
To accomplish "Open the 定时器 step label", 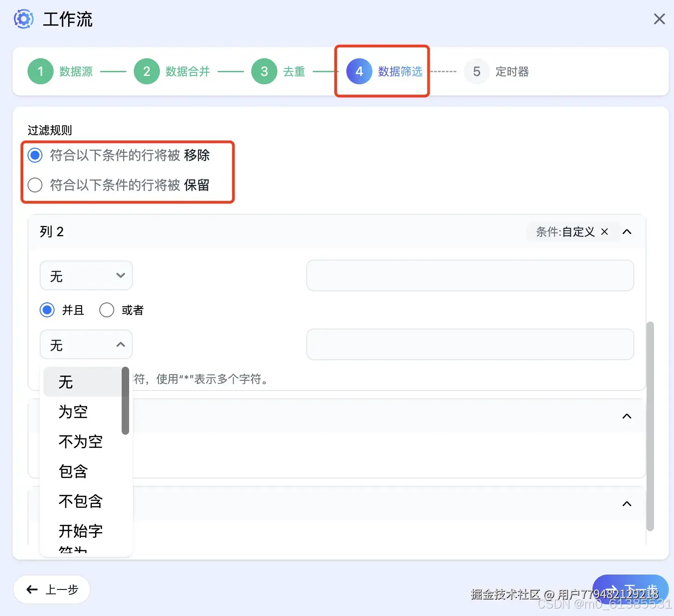I will 512,72.
